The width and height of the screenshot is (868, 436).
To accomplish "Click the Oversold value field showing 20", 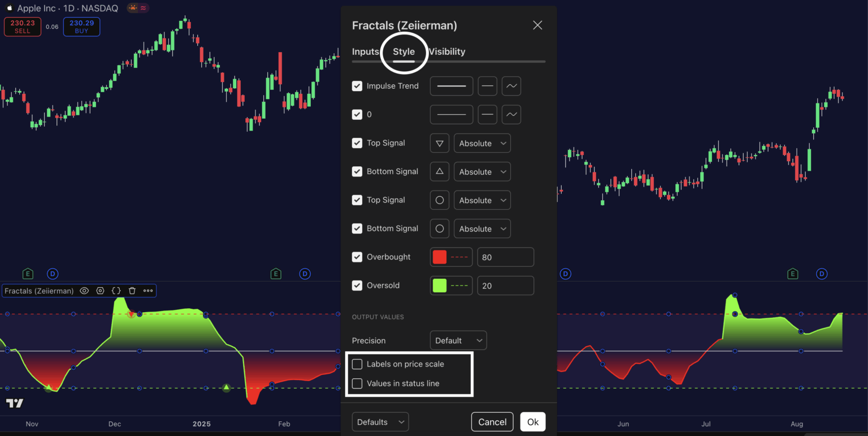I will coord(506,286).
